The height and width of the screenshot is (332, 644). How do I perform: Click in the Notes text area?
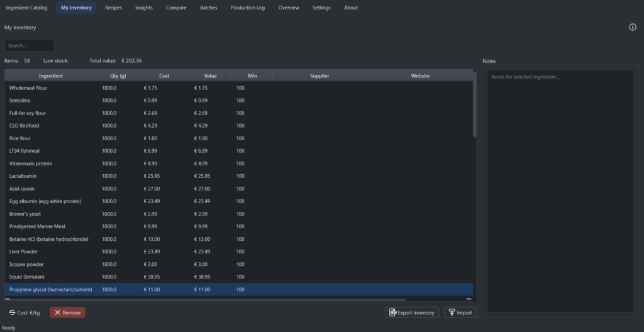(560, 189)
